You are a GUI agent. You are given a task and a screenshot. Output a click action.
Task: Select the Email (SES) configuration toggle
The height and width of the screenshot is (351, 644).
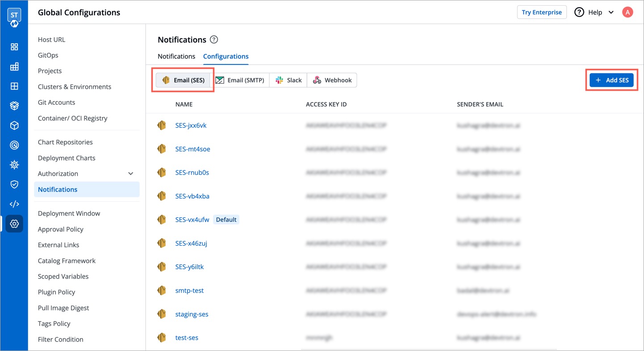[183, 80]
